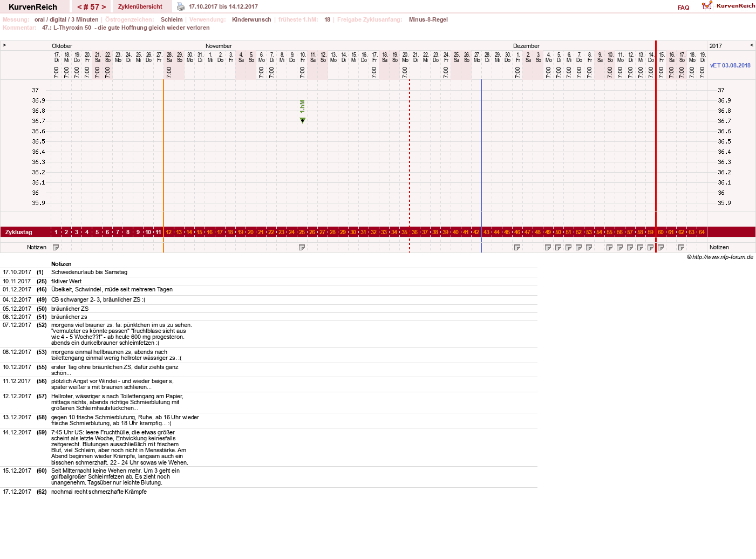This screenshot has width=756, height=559.
Task: Follow the http://www.nfp-forum.de link
Action: click(723, 257)
